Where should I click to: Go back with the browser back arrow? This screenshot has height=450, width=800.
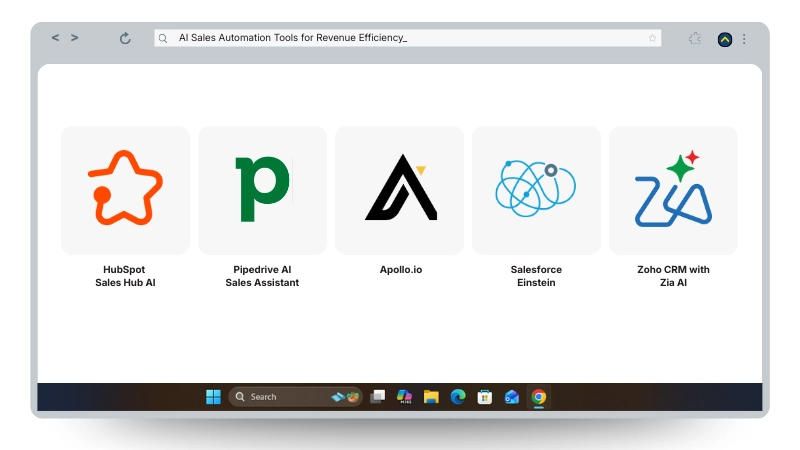[x=55, y=38]
